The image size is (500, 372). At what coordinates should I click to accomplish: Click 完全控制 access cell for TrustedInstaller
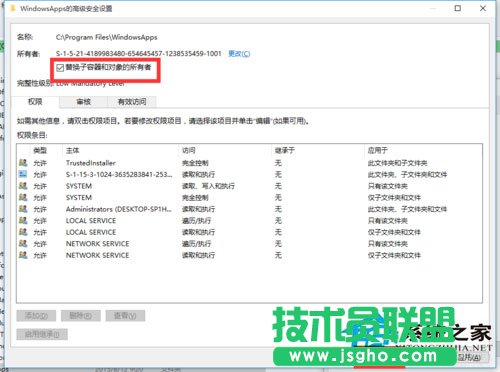point(195,163)
